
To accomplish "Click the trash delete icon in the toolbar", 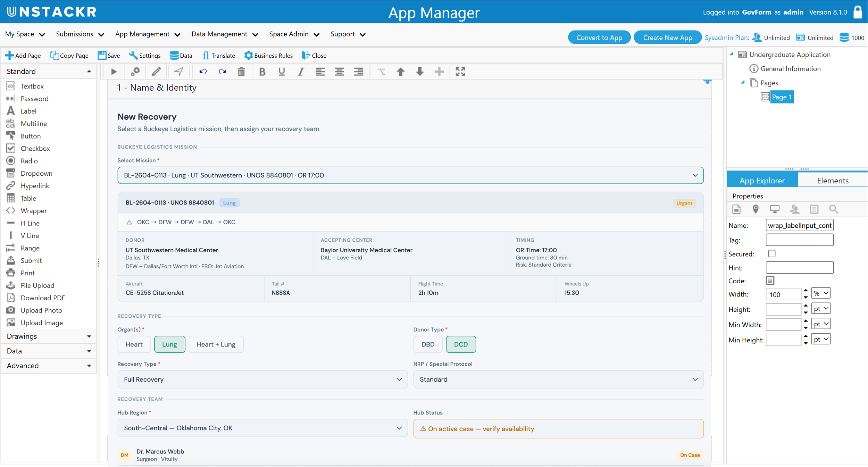I will click(x=241, y=72).
